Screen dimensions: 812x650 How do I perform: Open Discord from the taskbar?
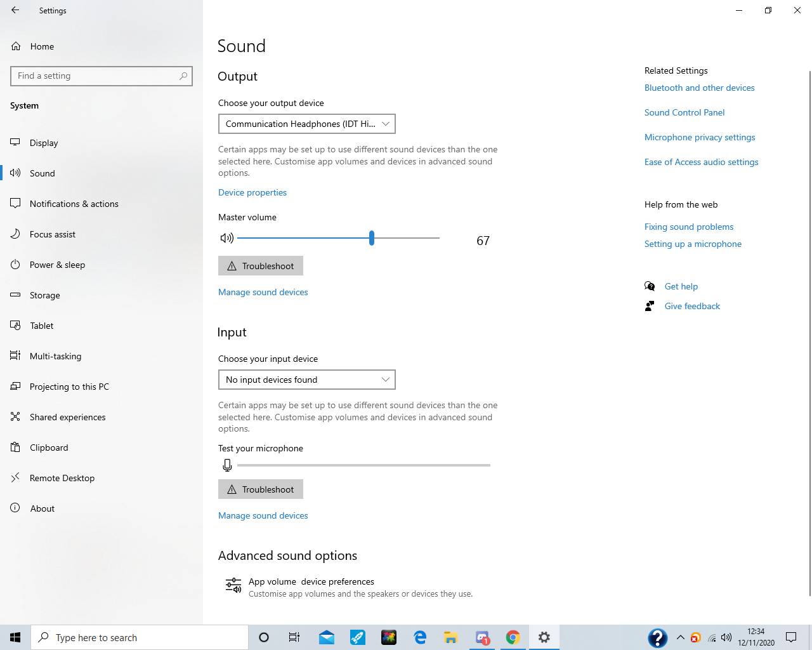click(x=482, y=637)
